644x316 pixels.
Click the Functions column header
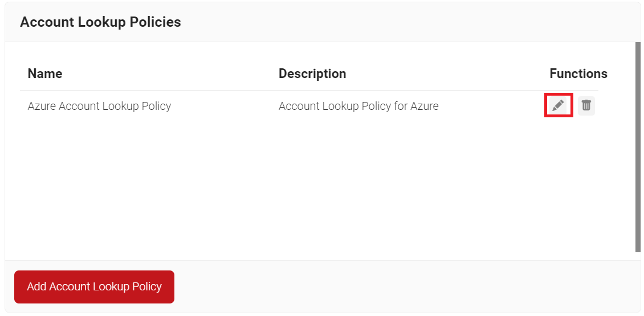point(578,73)
